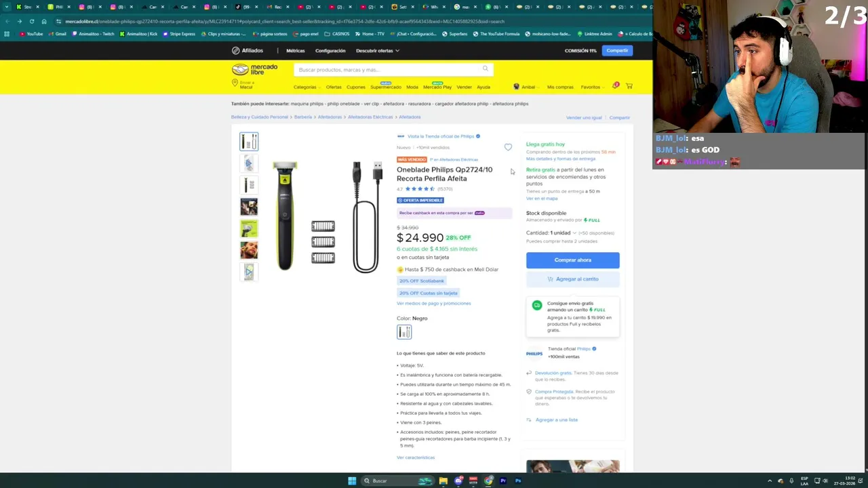Click Windows taskbar Buscar box
868x488 pixels.
point(397,481)
